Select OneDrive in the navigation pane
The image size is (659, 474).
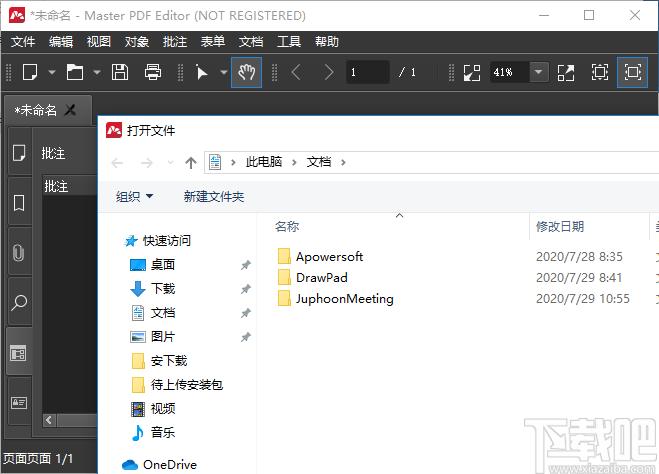pos(159,464)
